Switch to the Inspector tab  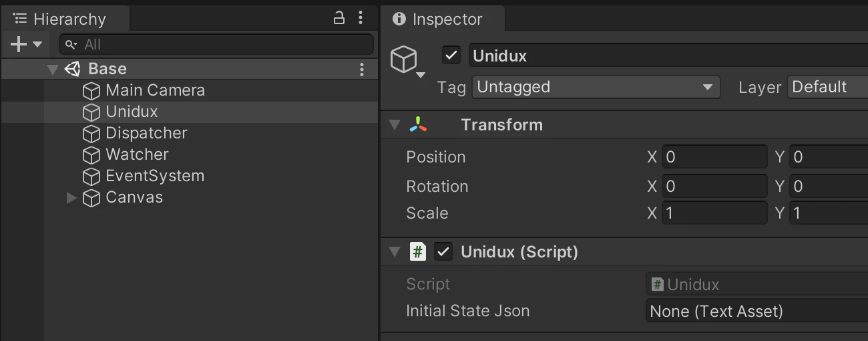(x=439, y=19)
